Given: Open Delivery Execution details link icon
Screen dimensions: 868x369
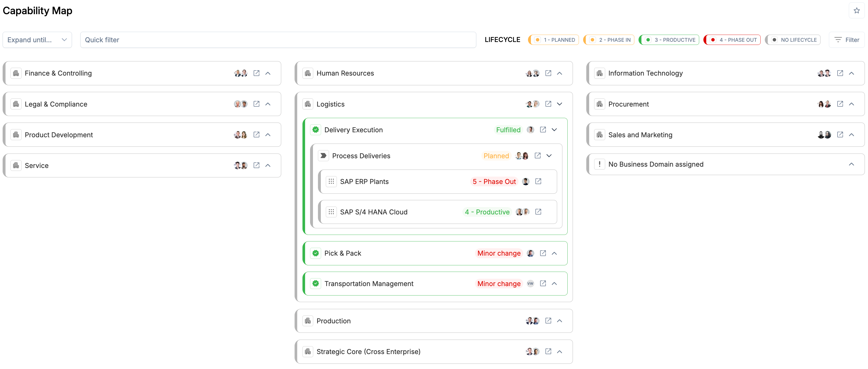Looking at the screenshot, I should (543, 130).
